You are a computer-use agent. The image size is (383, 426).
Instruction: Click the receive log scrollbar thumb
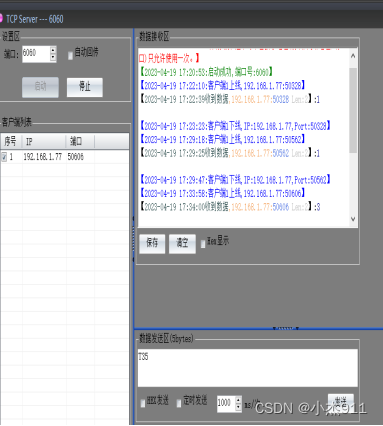coord(353,110)
